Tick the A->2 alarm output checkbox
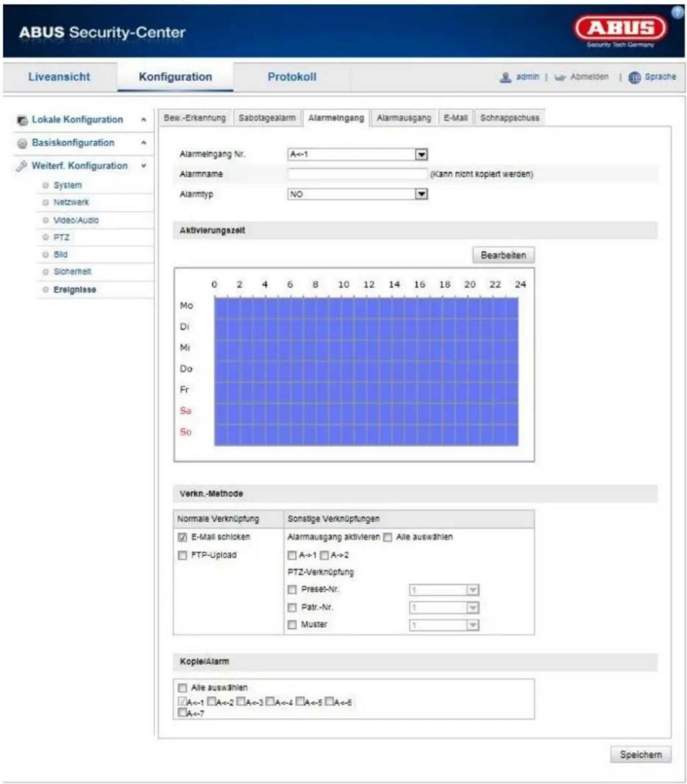 tap(324, 555)
